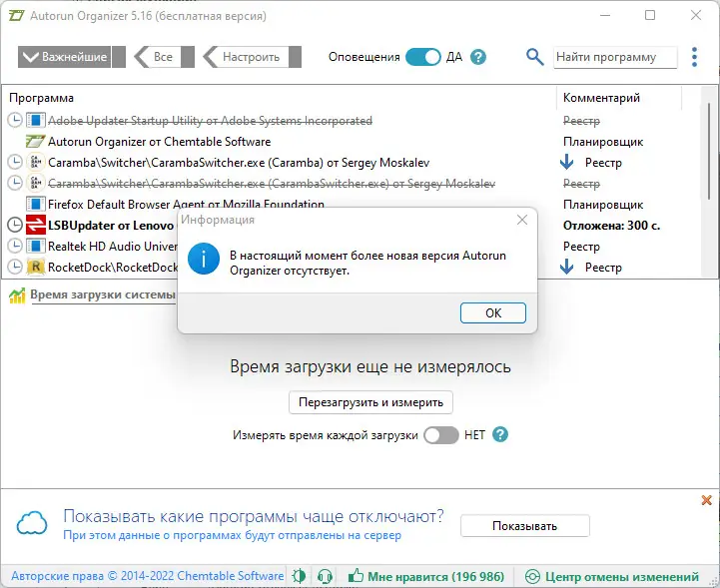Viewport: 720px width, 588px height.
Task: Click the headset support icon
Action: pos(325,576)
